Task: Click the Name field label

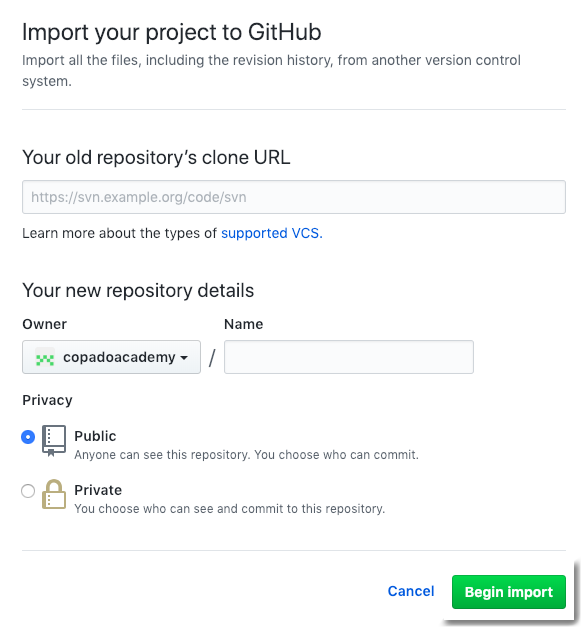Action: coord(243,324)
